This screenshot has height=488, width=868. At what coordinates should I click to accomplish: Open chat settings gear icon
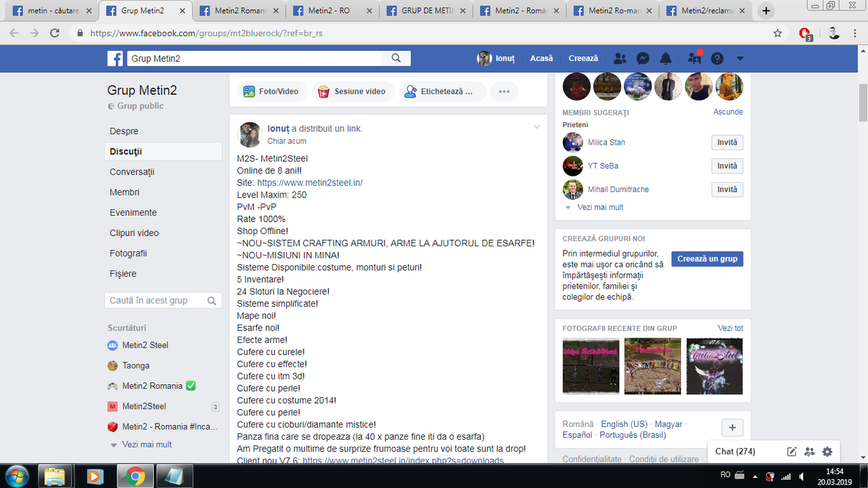827,451
